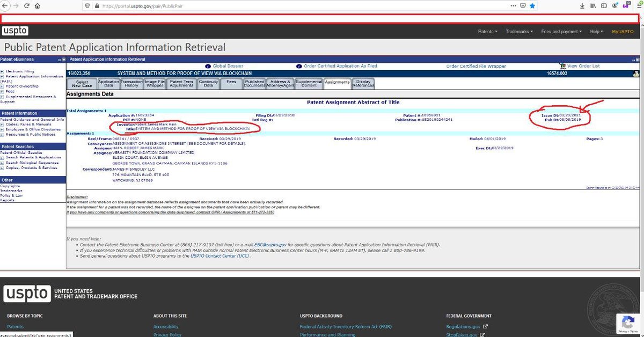Open the Display References tab
This screenshot has width=644, height=337.
coord(363,84)
